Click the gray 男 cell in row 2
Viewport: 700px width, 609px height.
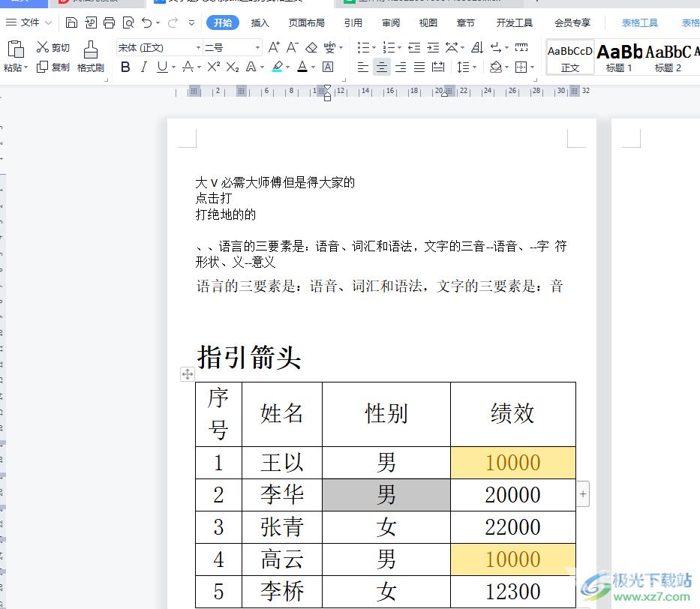click(386, 495)
